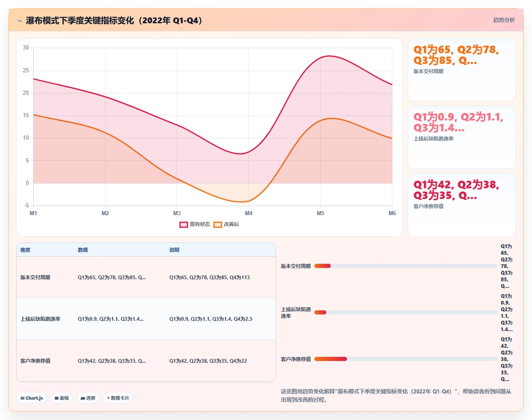Select the 版本交付周期 table row label
Image resolution: width=532 pixels, height=420 pixels.
[x=35, y=278]
